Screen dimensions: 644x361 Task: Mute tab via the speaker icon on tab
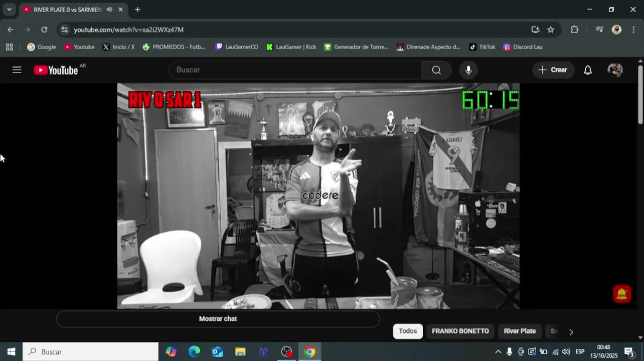pos(109,10)
